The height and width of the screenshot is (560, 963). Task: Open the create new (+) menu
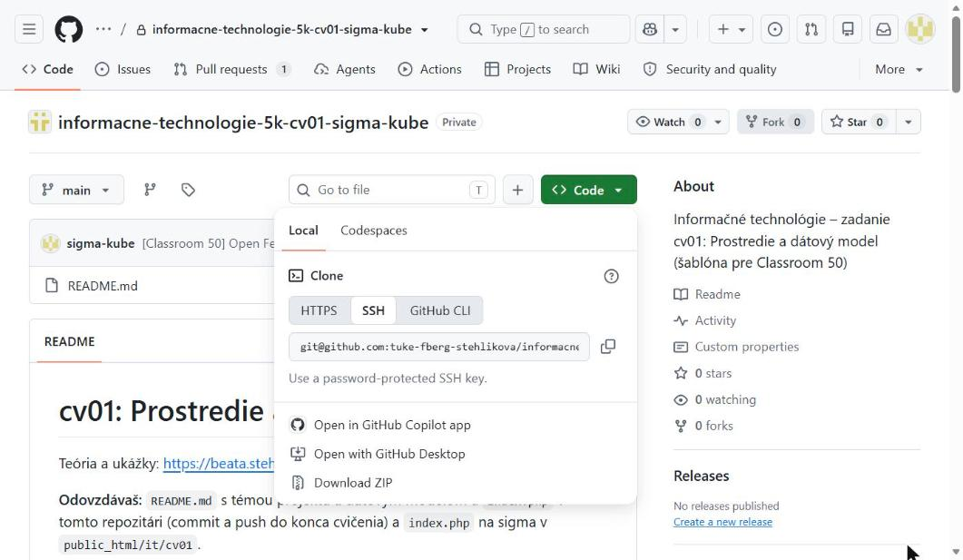[x=731, y=29]
